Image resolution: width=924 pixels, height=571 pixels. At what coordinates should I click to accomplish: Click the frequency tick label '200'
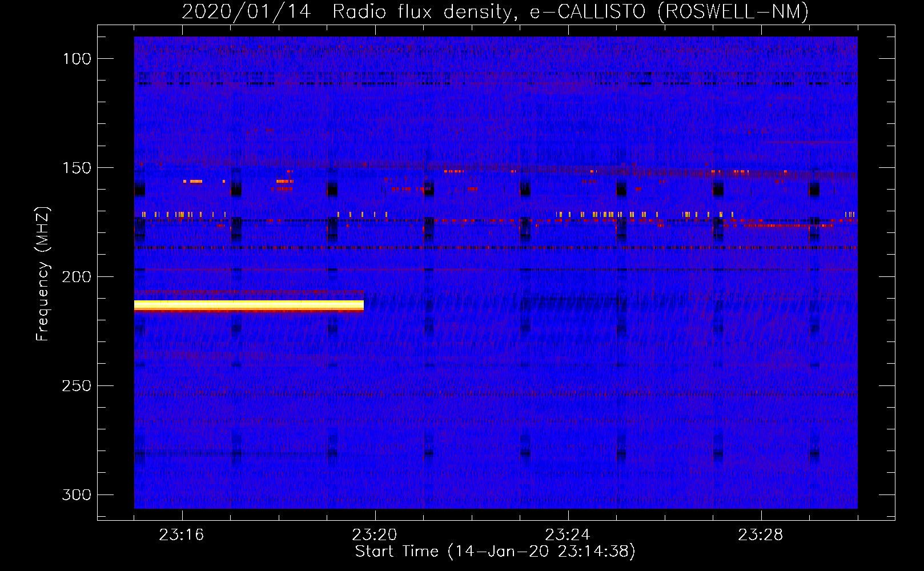(x=76, y=277)
